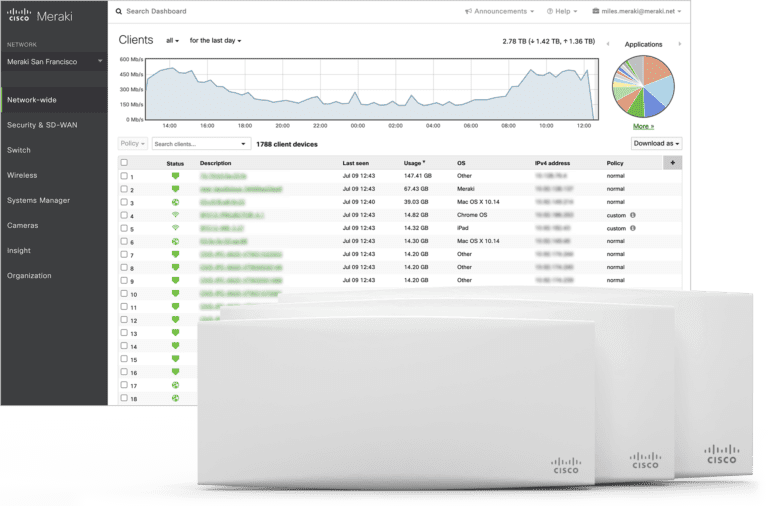Click the search magnifier icon in top bar

pos(119,11)
